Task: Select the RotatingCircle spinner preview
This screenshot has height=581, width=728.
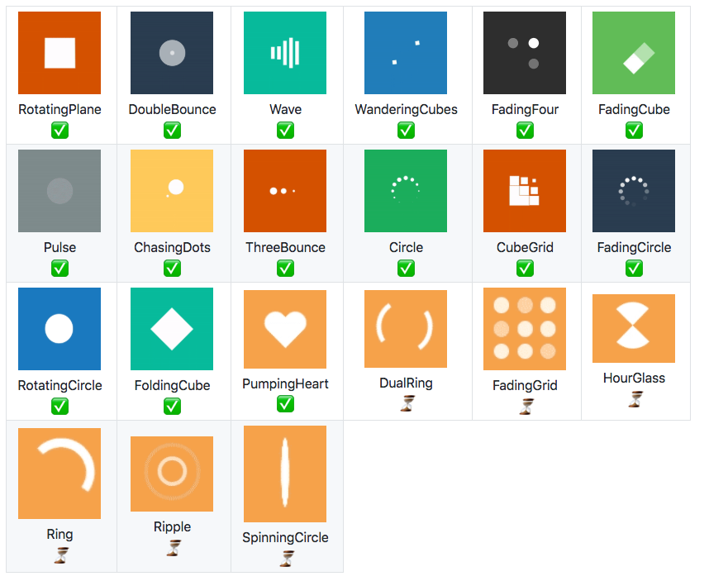Action: coord(59,329)
